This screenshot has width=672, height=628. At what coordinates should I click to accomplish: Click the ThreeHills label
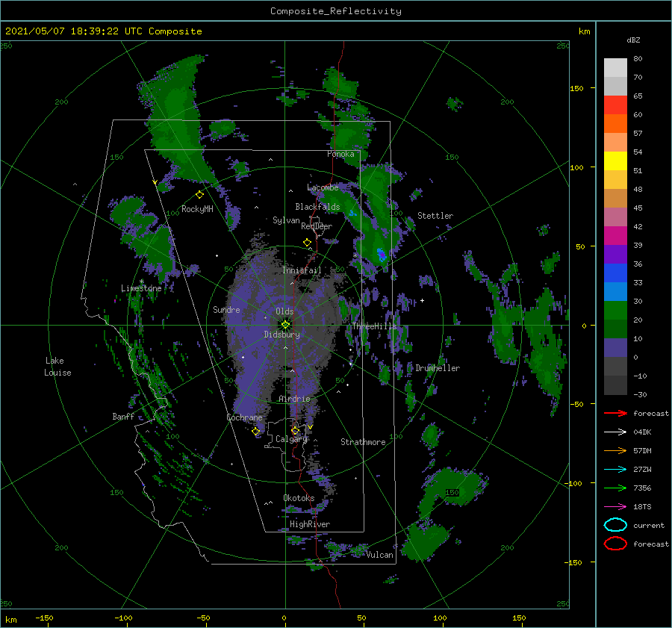375,326
